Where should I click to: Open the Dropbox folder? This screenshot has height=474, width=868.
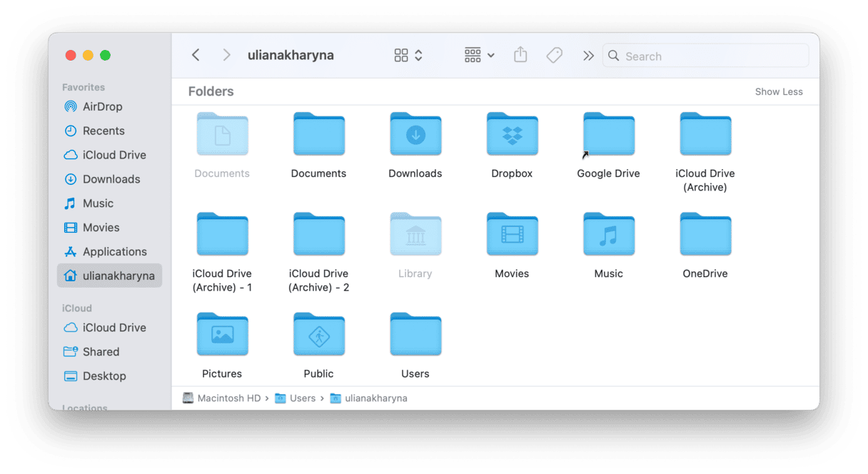(x=512, y=135)
